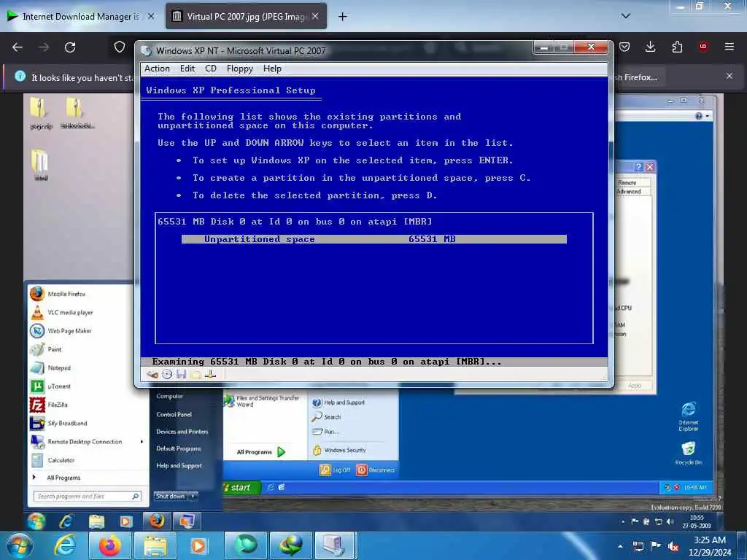747x560 pixels.
Task: Click the uBlock Origin toolbar icon
Action: [x=703, y=47]
